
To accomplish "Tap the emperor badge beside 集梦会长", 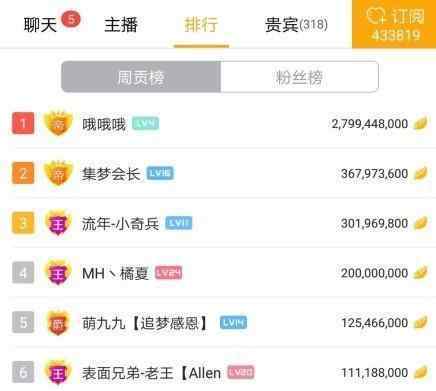I will point(58,173).
